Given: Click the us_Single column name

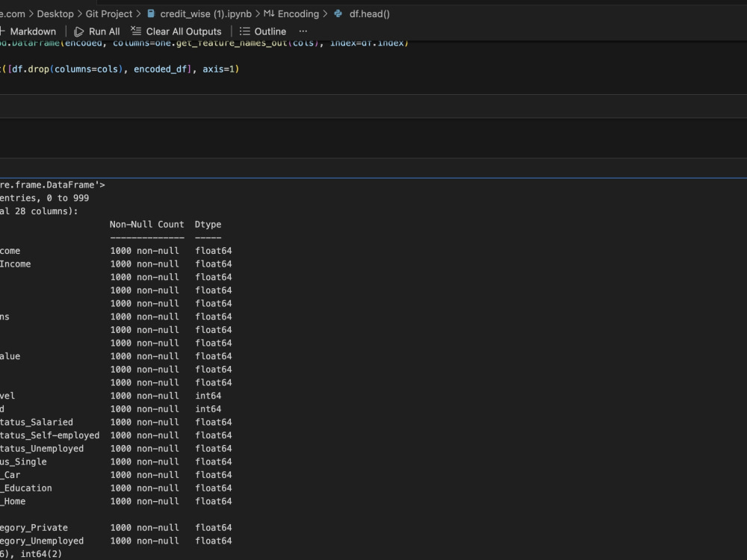Looking at the screenshot, I should click(x=23, y=462).
